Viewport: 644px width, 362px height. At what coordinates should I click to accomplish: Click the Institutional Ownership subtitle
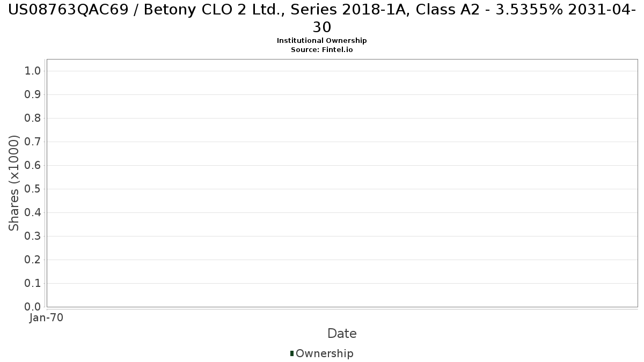click(x=322, y=41)
